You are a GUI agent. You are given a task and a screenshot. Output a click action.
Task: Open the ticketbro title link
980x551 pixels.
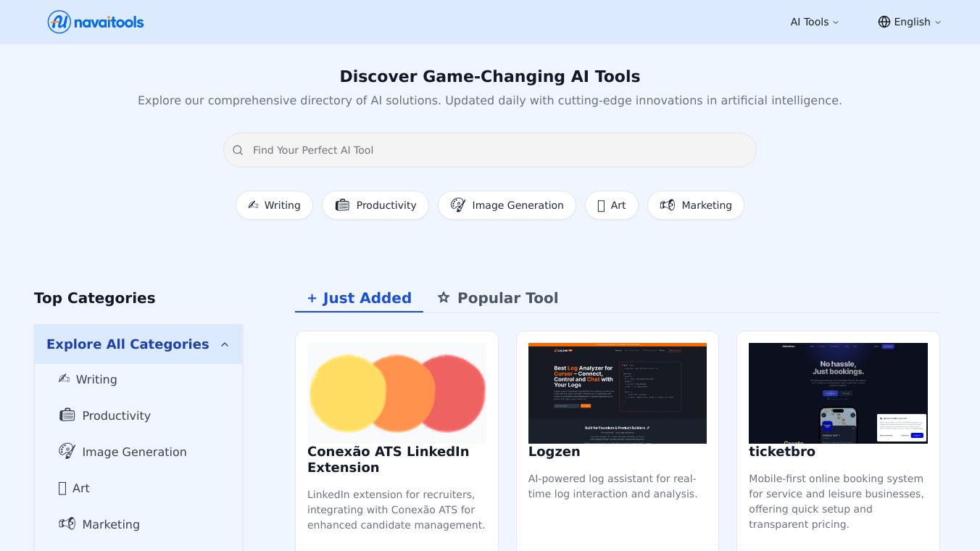[x=782, y=452]
